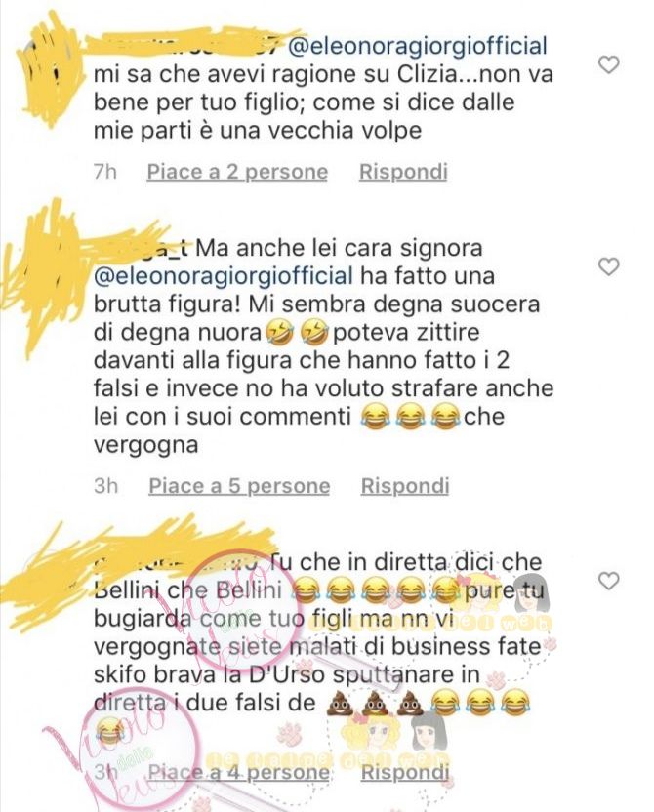View the likes on 'Piace a 2 persone'

pos(237,172)
